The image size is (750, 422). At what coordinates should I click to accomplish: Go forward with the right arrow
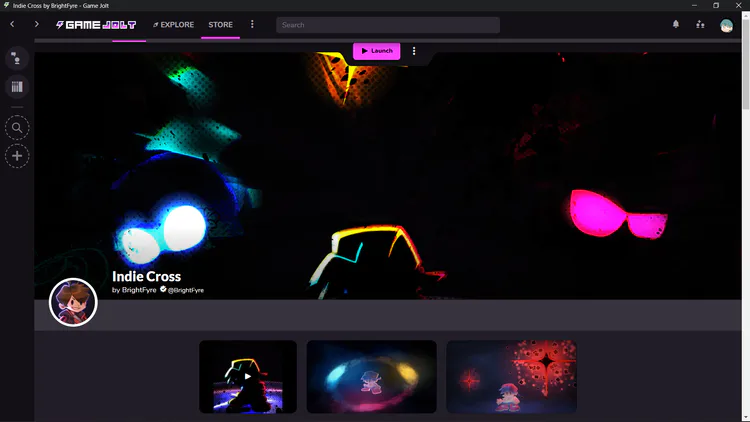tap(36, 24)
